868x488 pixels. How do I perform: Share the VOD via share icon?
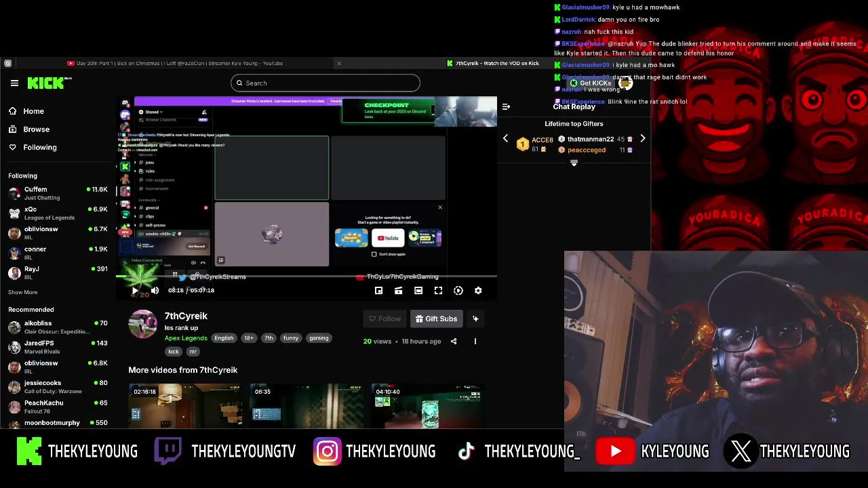454,342
